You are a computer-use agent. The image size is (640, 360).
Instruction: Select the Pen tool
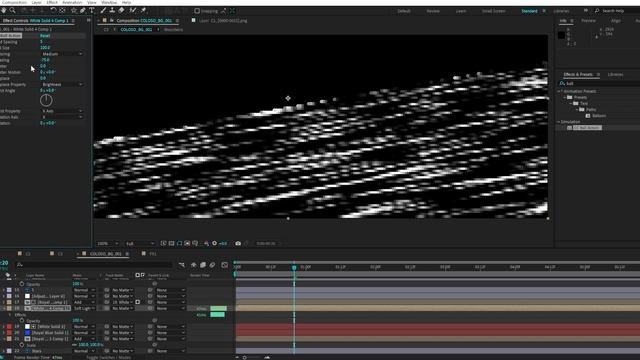click(83, 10)
